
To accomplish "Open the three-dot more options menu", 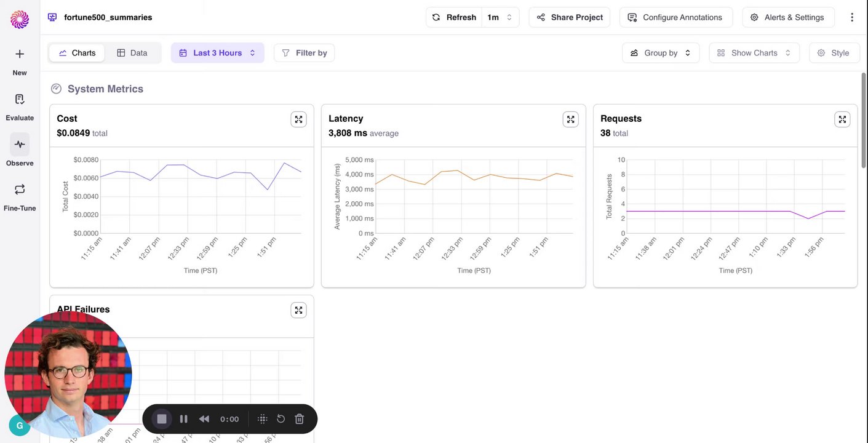I will click(x=852, y=17).
